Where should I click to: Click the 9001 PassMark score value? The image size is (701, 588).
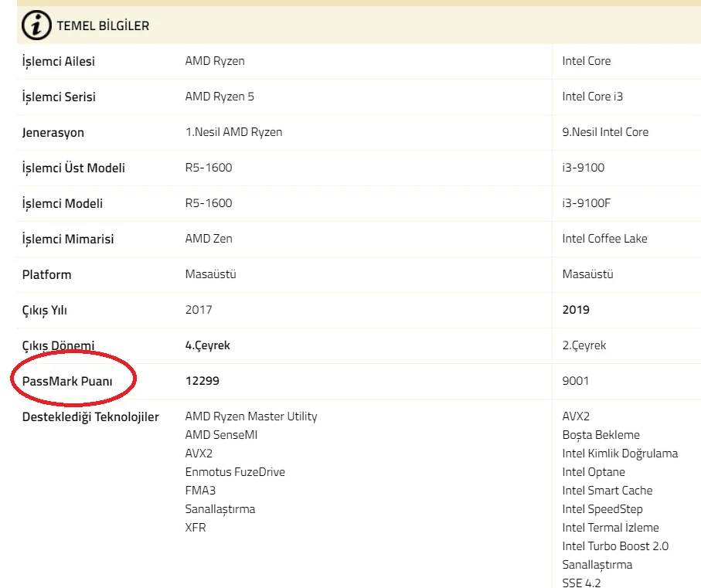coord(576,381)
